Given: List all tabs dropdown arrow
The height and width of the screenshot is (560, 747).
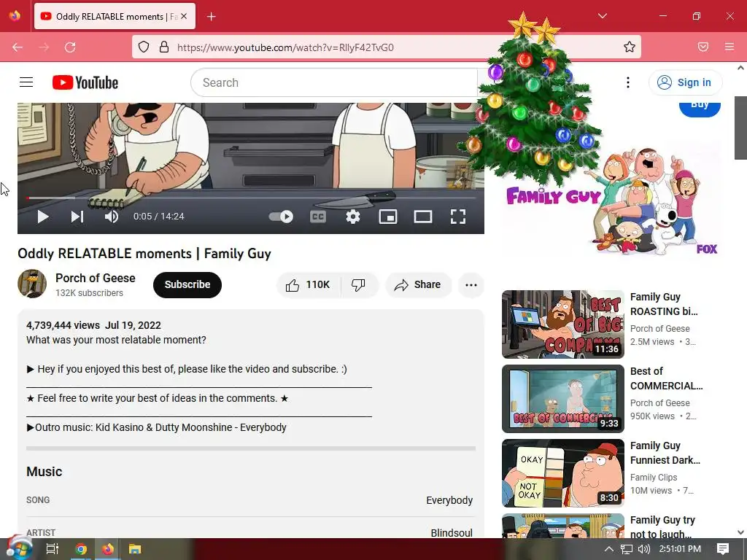Looking at the screenshot, I should [x=602, y=16].
